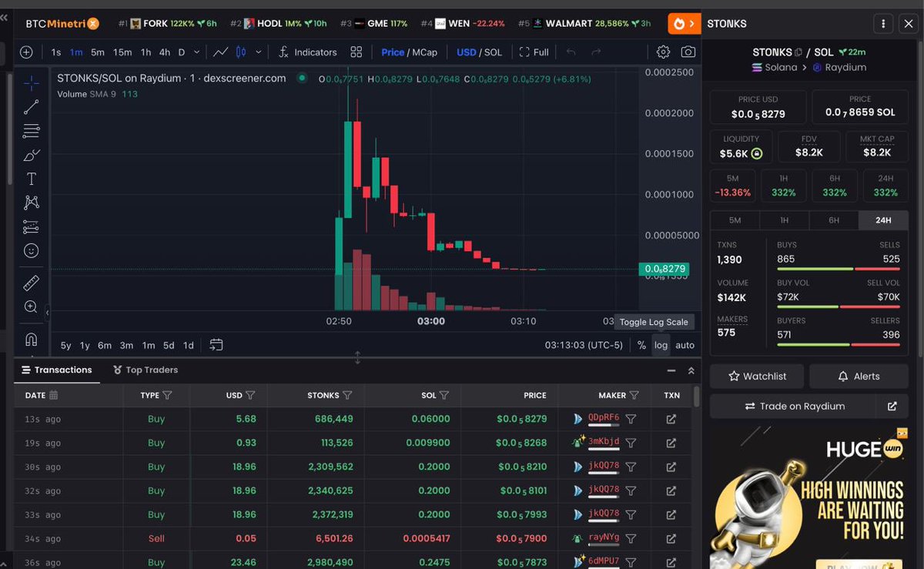Set chart range to 5d
The image size is (924, 569).
pos(169,346)
